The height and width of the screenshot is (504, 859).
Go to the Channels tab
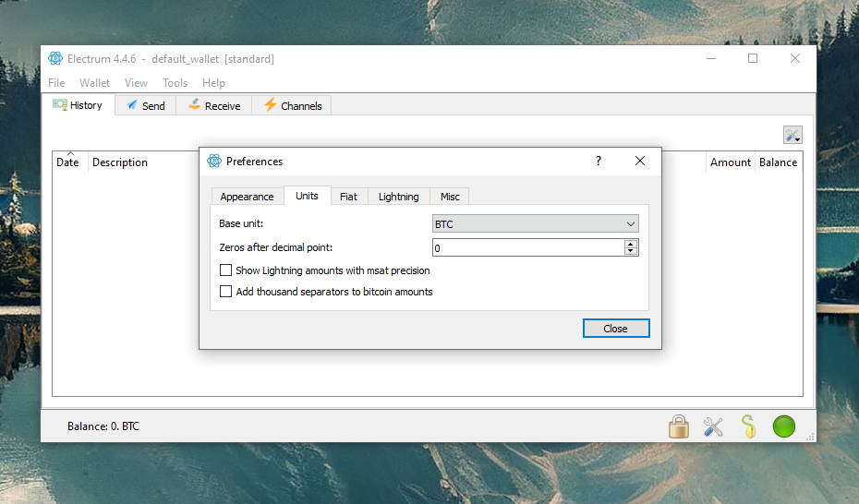[x=292, y=105]
